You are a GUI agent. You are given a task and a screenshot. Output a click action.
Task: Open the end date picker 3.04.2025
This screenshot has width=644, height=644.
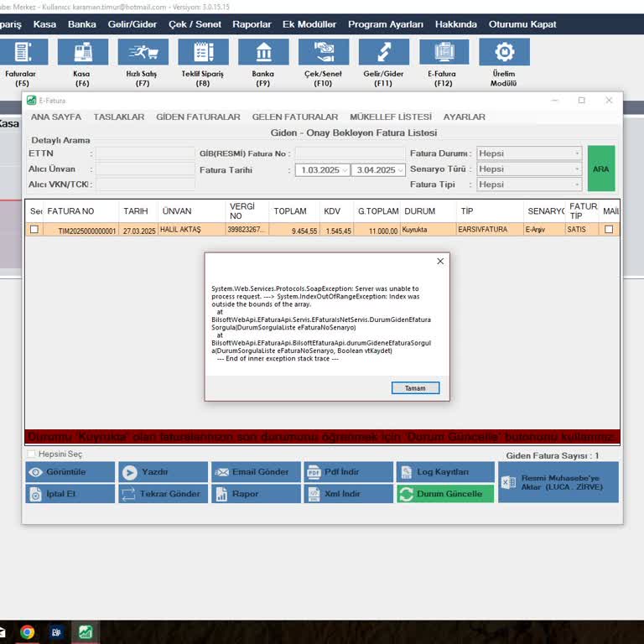[401, 170]
